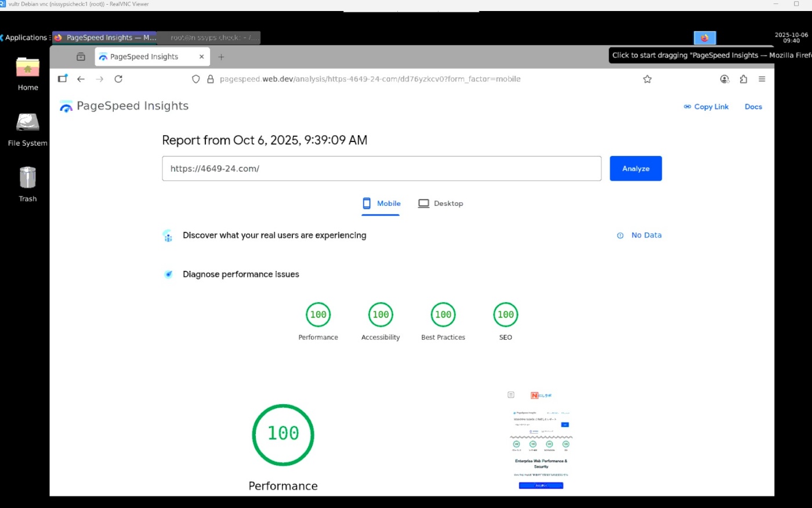Open the tab container list icon
The height and width of the screenshot is (508, 812).
click(81, 56)
